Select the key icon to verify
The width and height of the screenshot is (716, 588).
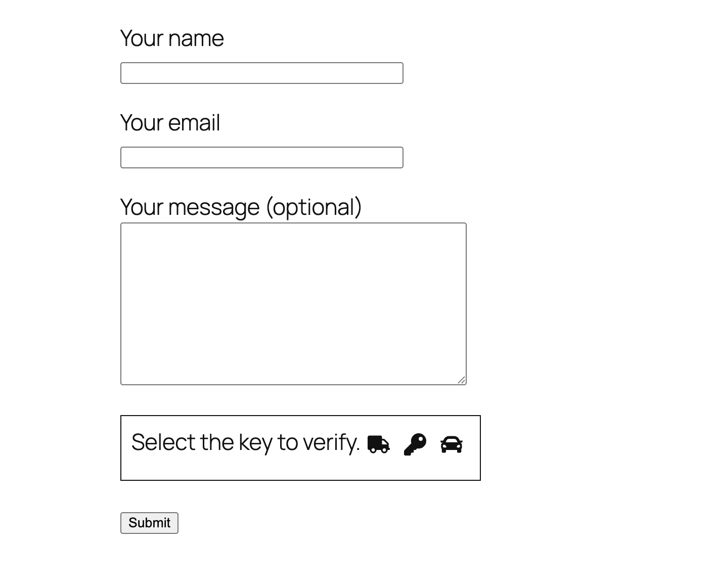(415, 444)
